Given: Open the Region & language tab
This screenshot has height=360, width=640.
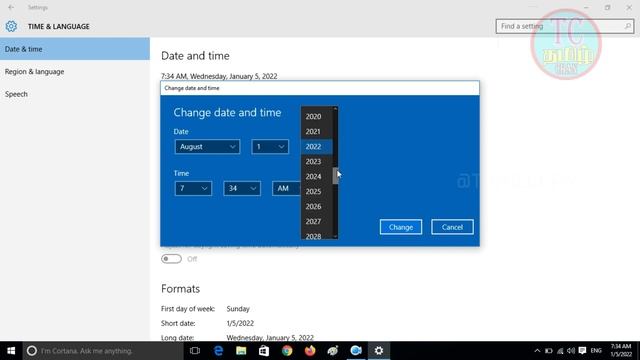Looking at the screenshot, I should tap(75, 71).
